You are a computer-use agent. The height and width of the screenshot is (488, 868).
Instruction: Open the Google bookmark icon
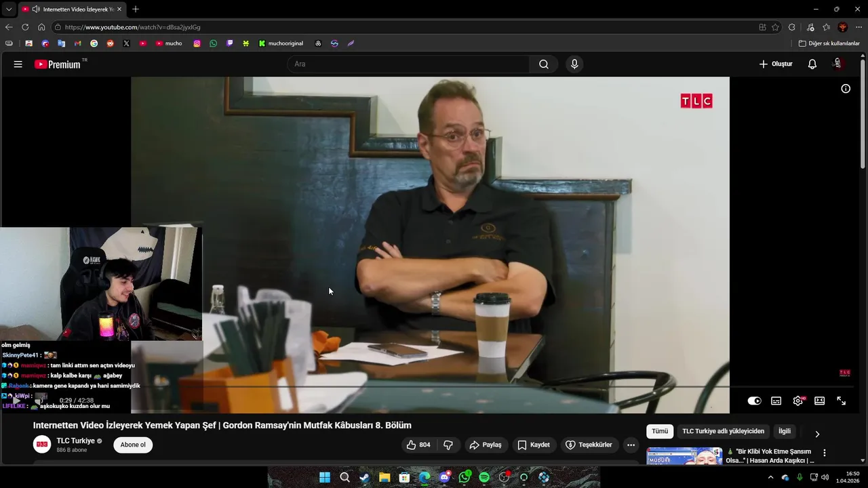pyautogui.click(x=94, y=43)
